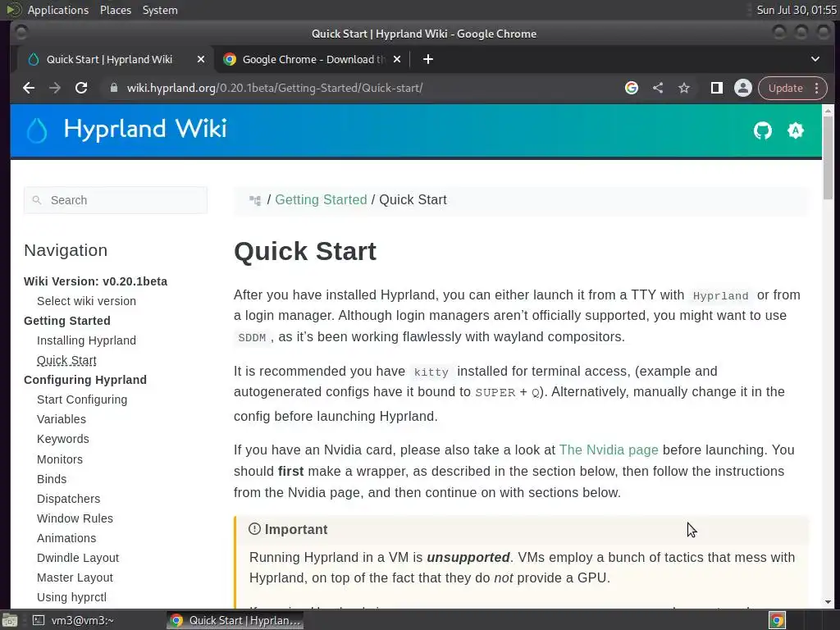Reload the Hyprland Wiki page
Image resolution: width=840 pixels, height=630 pixels.
coord(81,88)
